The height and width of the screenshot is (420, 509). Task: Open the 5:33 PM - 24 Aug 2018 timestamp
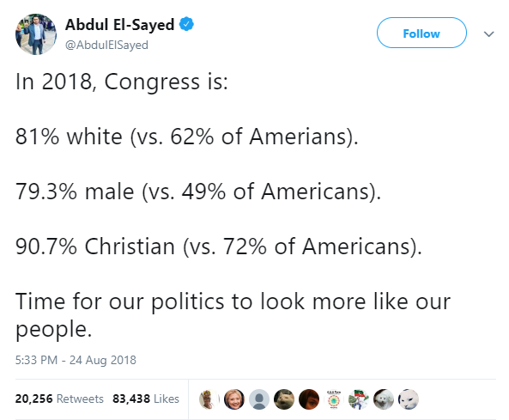click(x=76, y=360)
